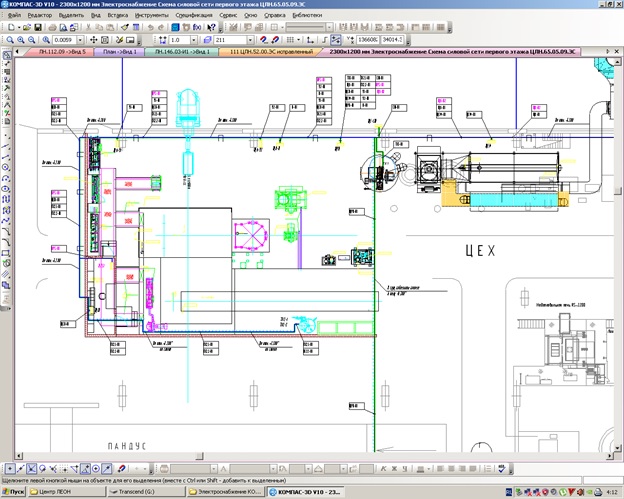Expand the line style dropdown in top toolbar
This screenshot has height=499, width=624.
330,27
